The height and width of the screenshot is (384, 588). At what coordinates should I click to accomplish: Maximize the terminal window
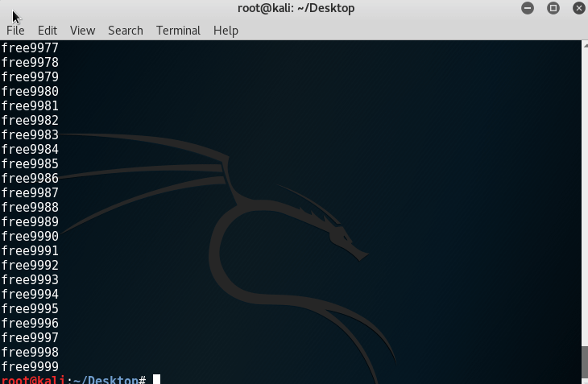pos(553,8)
